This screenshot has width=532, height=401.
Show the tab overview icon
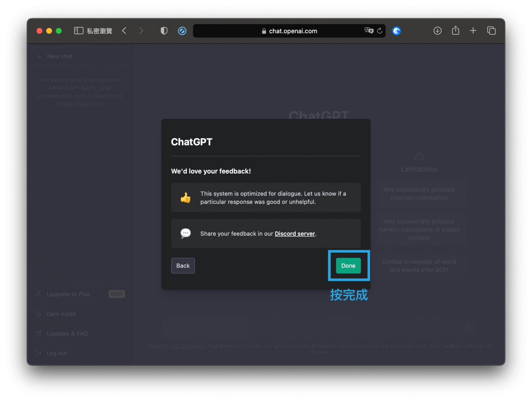pos(491,31)
